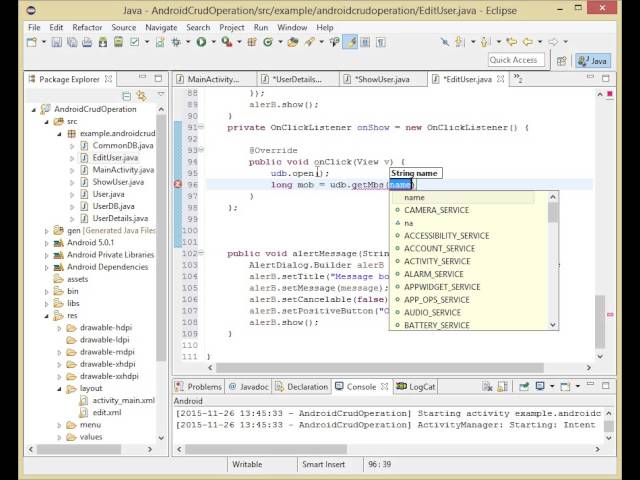Open the Run button dropdown arrow
The height and width of the screenshot is (480, 640).
213,42
